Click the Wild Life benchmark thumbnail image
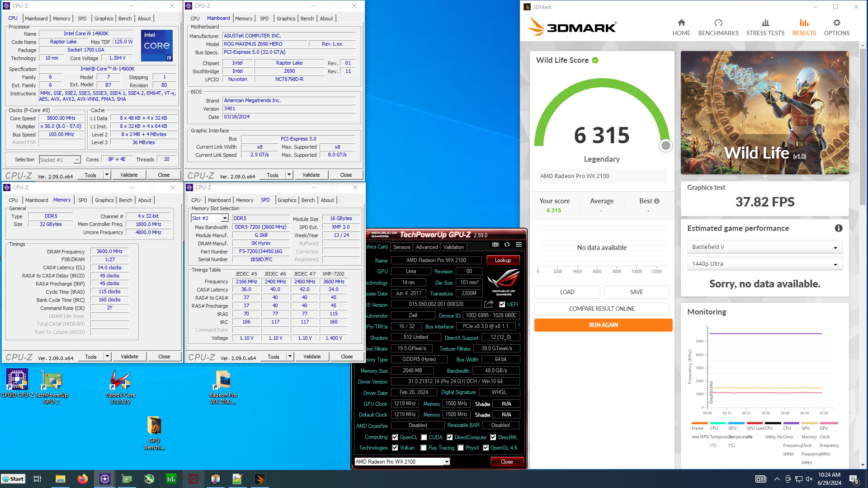This screenshot has height=488, width=868. click(764, 113)
